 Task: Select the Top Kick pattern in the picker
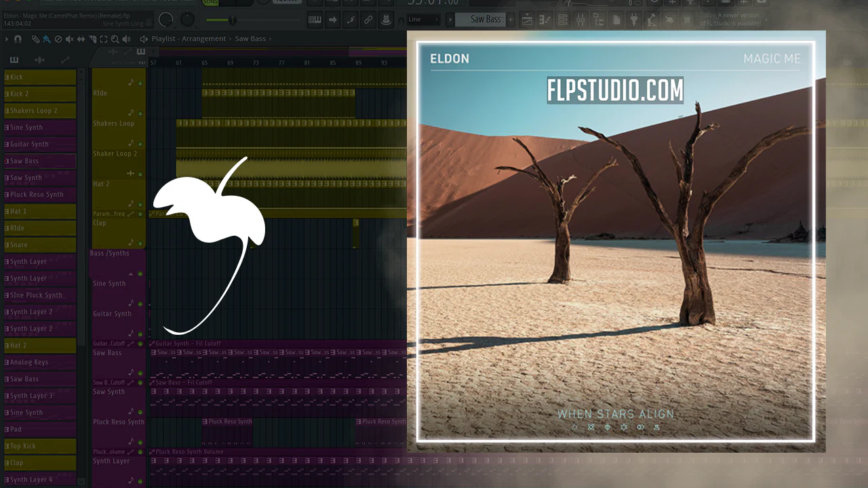[40, 446]
